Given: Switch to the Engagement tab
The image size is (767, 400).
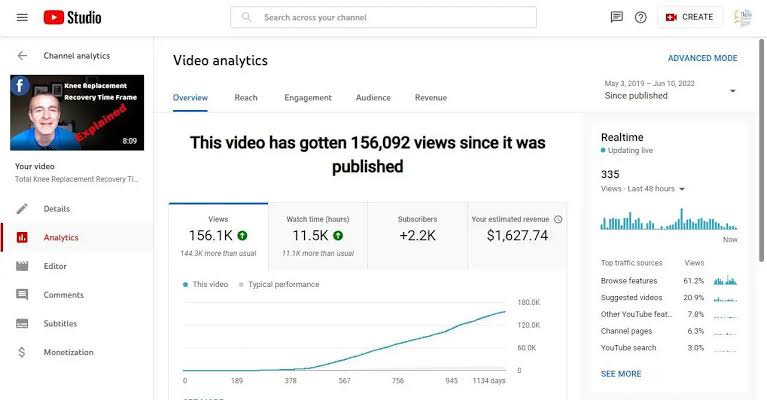Looking at the screenshot, I should click(x=308, y=98).
